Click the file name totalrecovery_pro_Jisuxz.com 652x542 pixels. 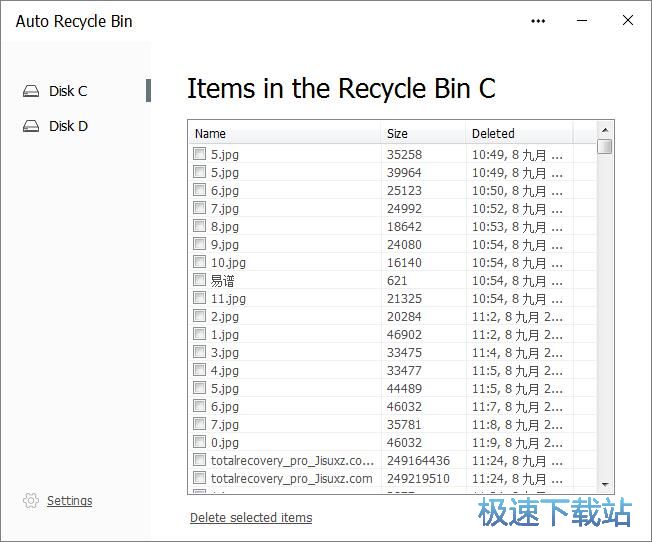[x=291, y=479]
